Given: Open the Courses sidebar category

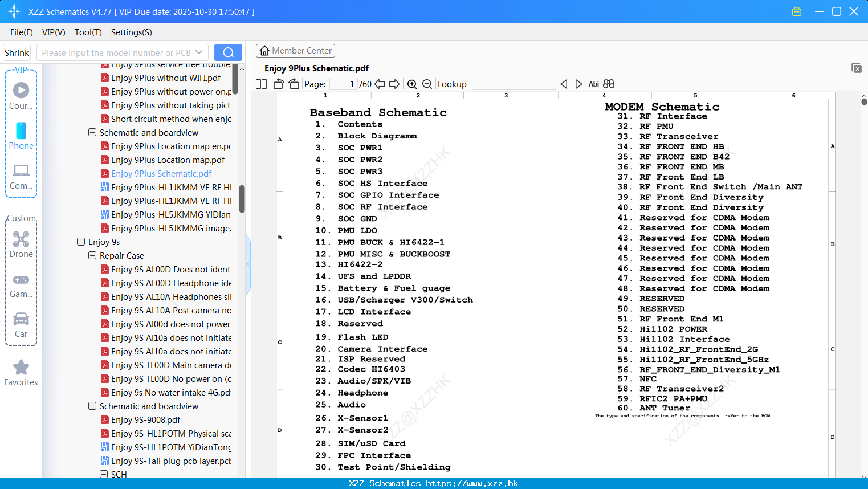Looking at the screenshot, I should point(21,96).
